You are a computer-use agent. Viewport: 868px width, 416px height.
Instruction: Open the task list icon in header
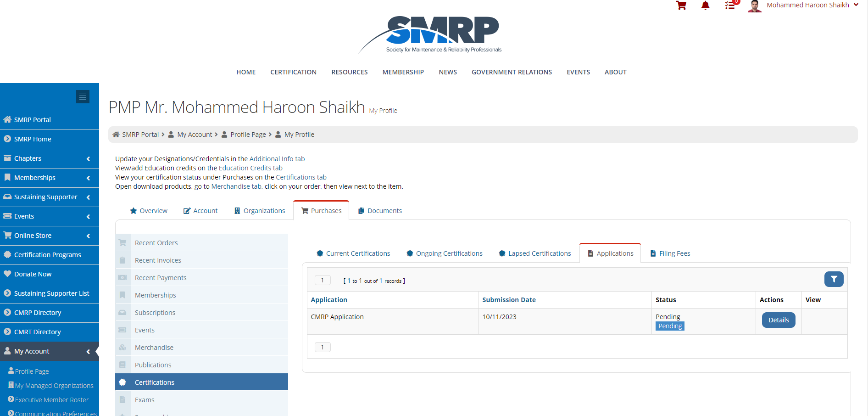click(730, 6)
